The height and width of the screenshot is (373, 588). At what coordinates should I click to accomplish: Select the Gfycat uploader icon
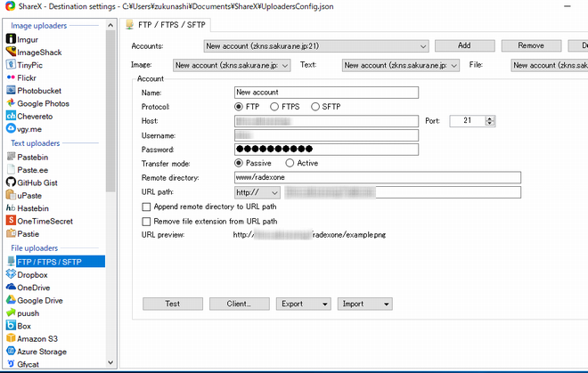tap(11, 363)
